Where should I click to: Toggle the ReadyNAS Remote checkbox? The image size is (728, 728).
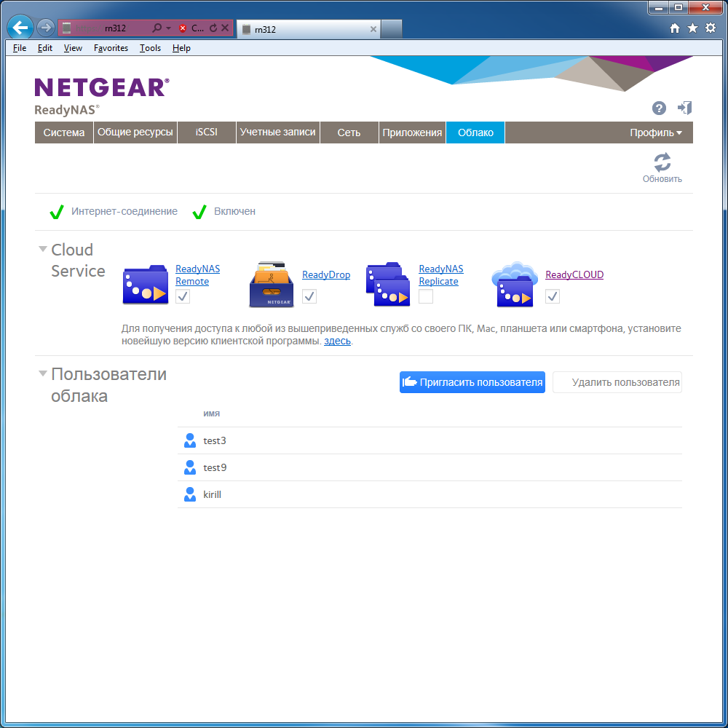coord(183,296)
